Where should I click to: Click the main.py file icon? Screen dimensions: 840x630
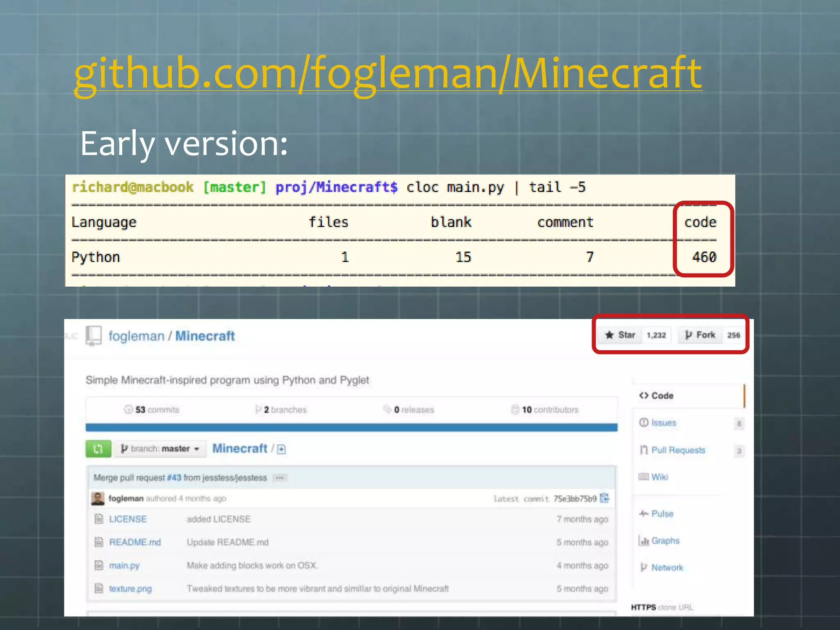pyautogui.click(x=99, y=566)
